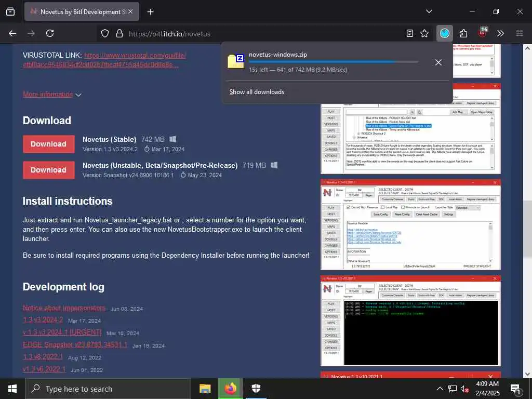Open File Explorer from the taskbar
Viewport: 532px width, 399px height.
click(205, 389)
